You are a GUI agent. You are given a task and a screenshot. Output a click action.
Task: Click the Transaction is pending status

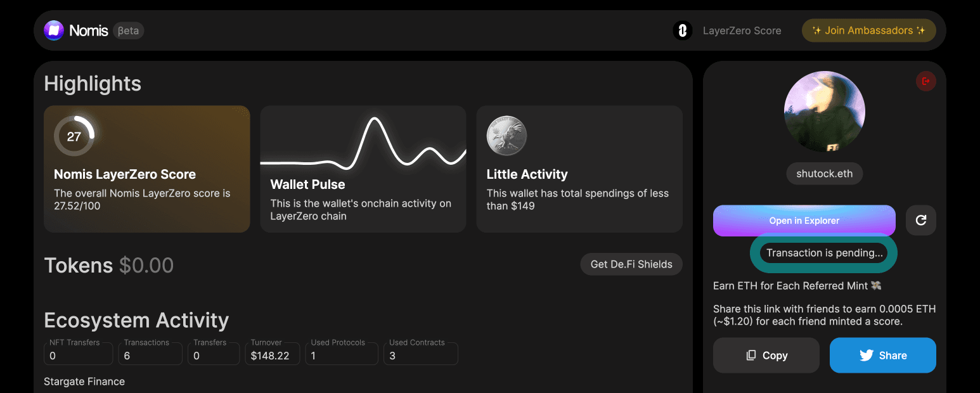(824, 253)
